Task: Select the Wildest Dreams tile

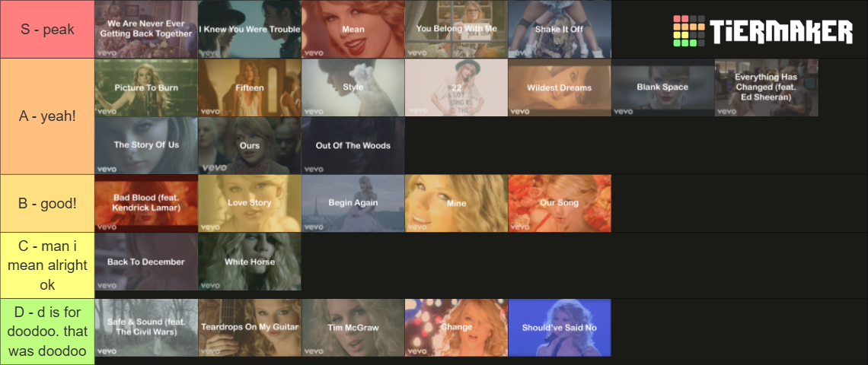Action: 560,87
